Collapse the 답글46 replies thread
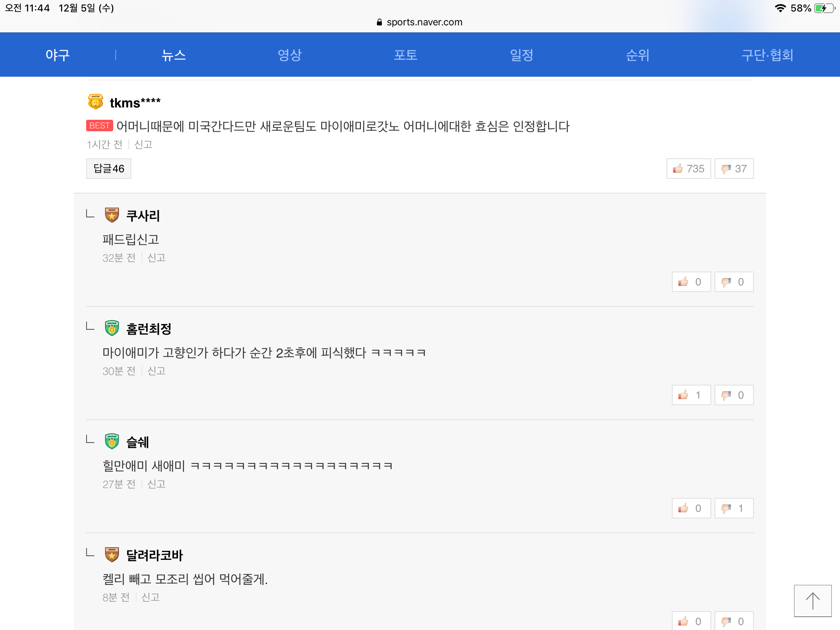Image resolution: width=840 pixels, height=630 pixels. point(109,169)
